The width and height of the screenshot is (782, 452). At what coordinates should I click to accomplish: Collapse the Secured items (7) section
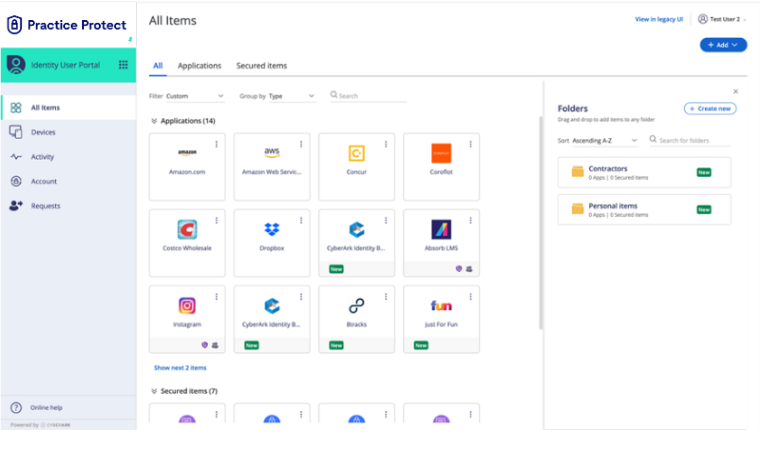tap(154, 391)
